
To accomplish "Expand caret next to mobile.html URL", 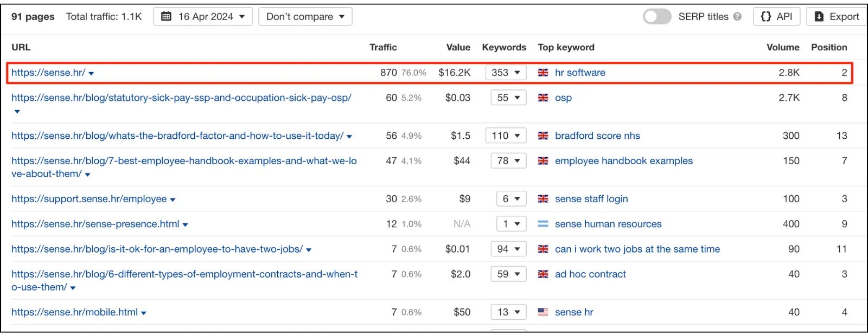I will coord(143,313).
